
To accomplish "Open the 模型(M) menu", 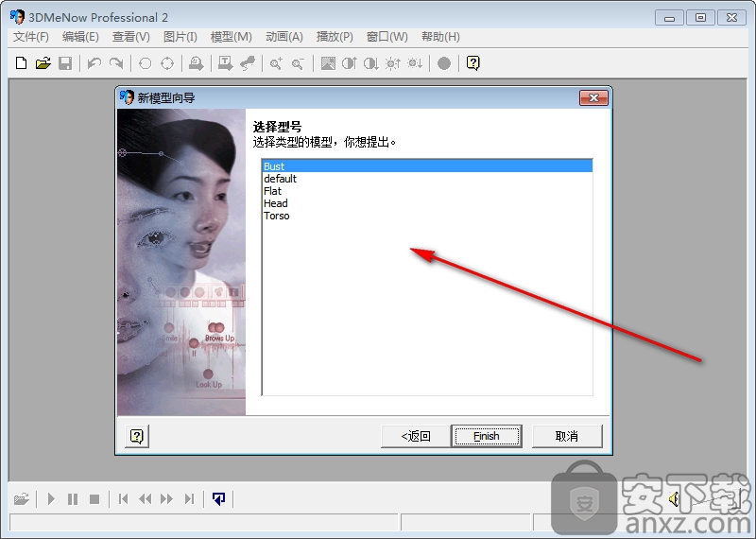I will tap(231, 37).
